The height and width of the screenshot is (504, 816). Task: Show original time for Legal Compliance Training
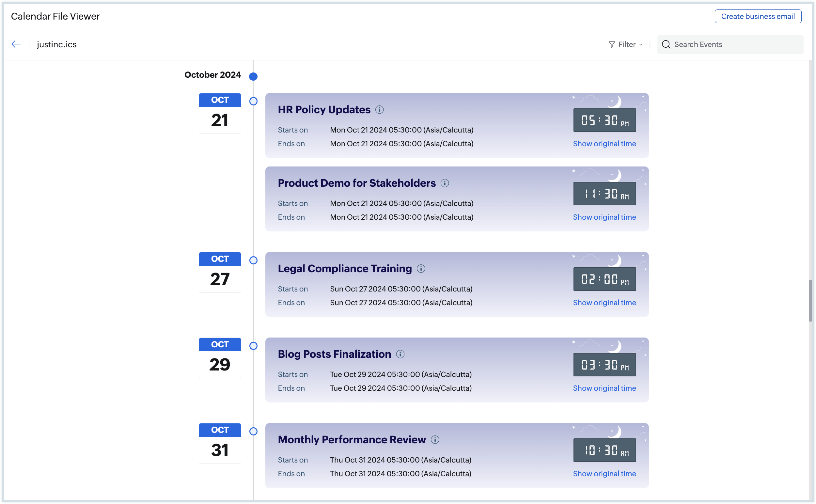pos(604,303)
